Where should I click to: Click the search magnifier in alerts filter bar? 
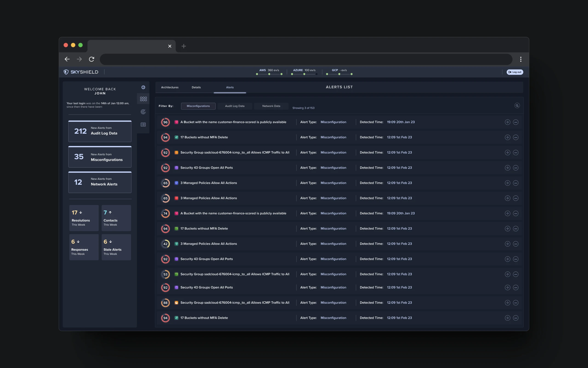coord(517,106)
